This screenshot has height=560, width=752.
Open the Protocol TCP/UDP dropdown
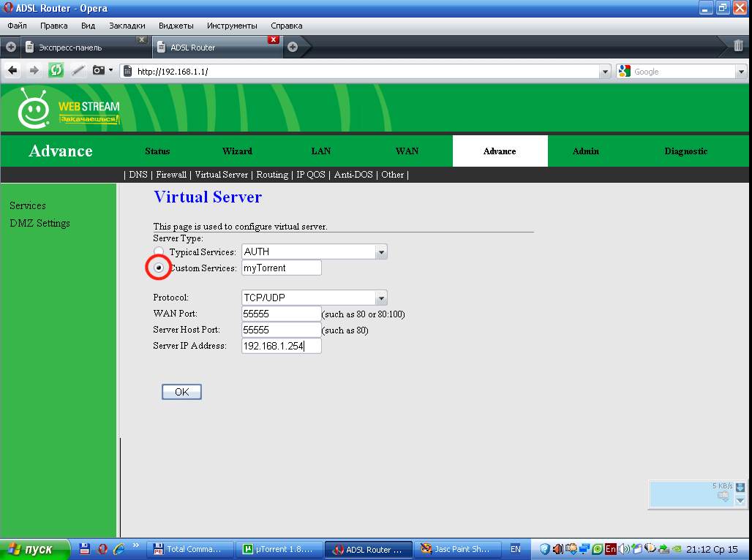(380, 298)
